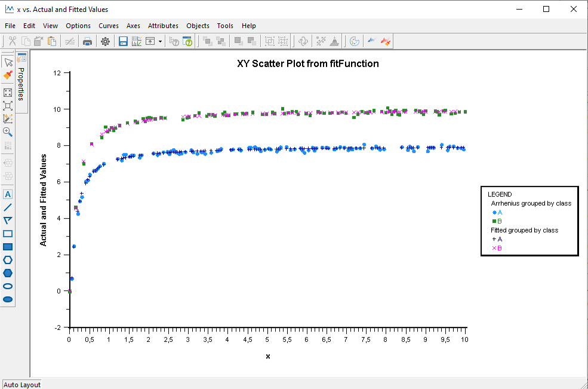Click the green square B legend marker
588x389 pixels.
(x=494, y=221)
